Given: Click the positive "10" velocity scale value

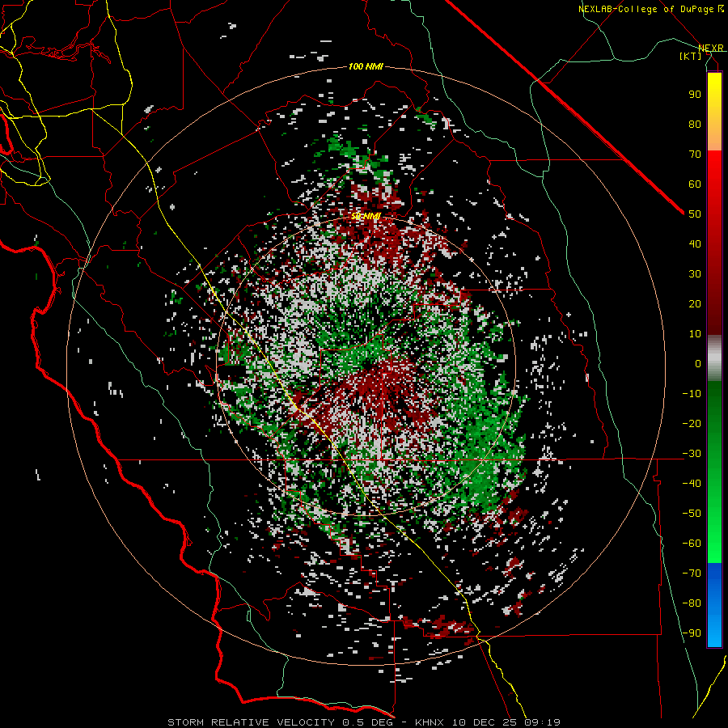Looking at the screenshot, I should click(x=695, y=334).
